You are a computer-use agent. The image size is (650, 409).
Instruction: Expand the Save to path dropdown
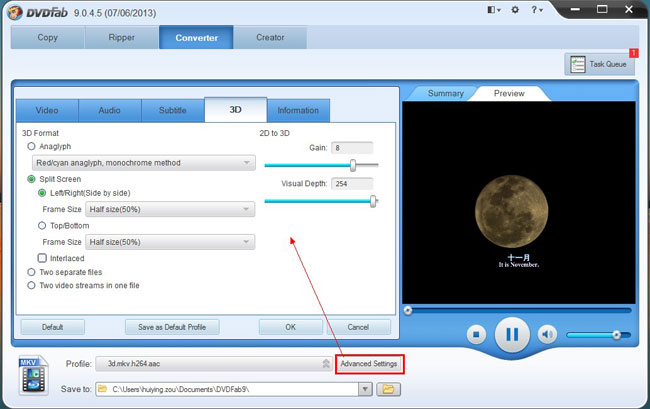point(365,389)
